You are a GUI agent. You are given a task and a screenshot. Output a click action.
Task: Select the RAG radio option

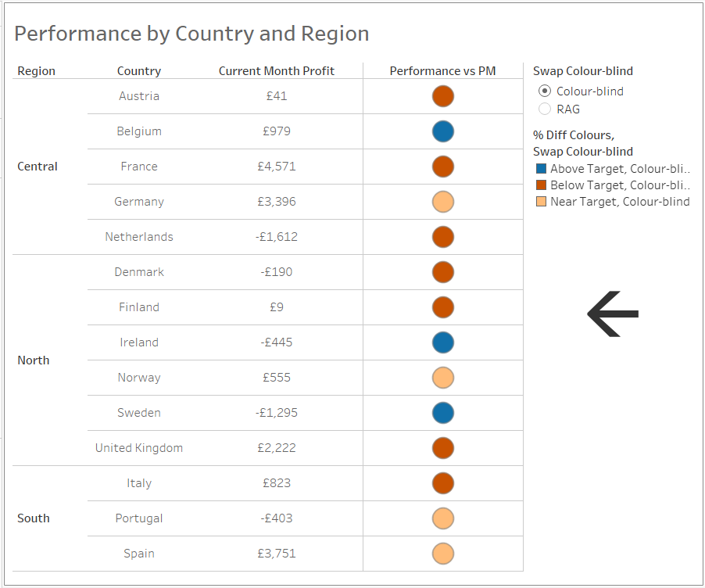545,109
